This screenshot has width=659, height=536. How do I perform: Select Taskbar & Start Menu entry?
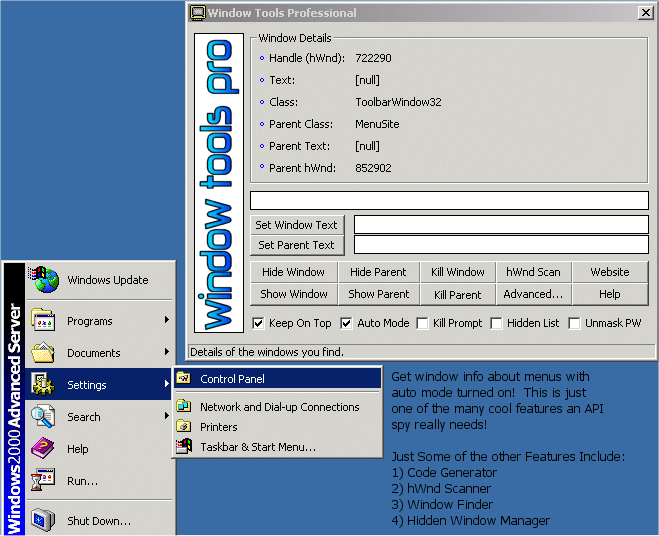(x=257, y=447)
